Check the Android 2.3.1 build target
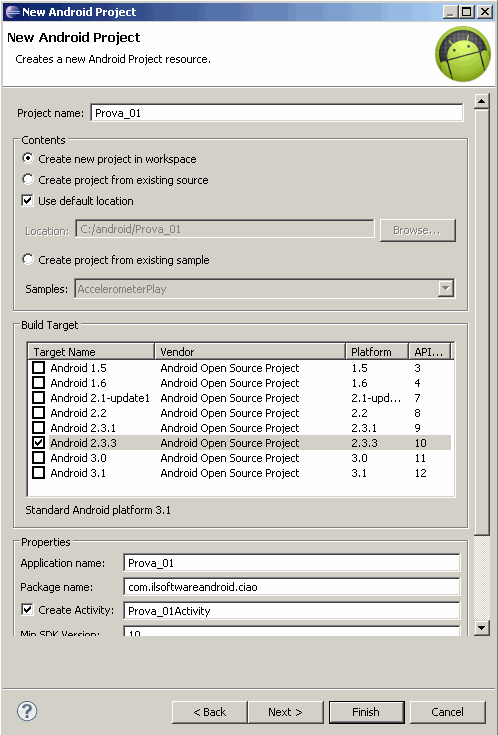Image resolution: width=498 pixels, height=735 pixels. click(x=38, y=428)
